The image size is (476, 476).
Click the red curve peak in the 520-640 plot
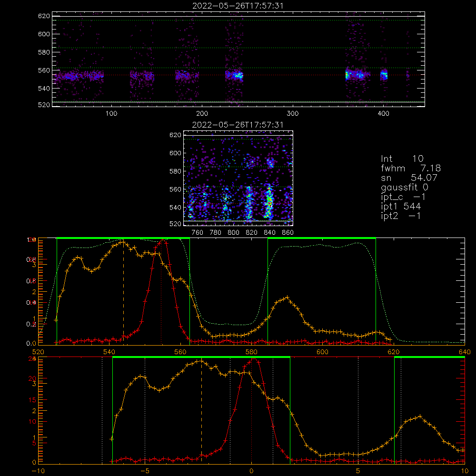163,240
